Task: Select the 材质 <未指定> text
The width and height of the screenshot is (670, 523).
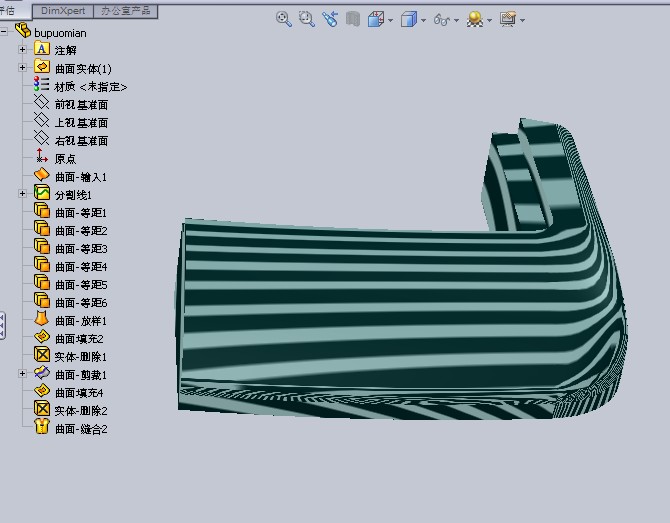Action: coord(91,87)
